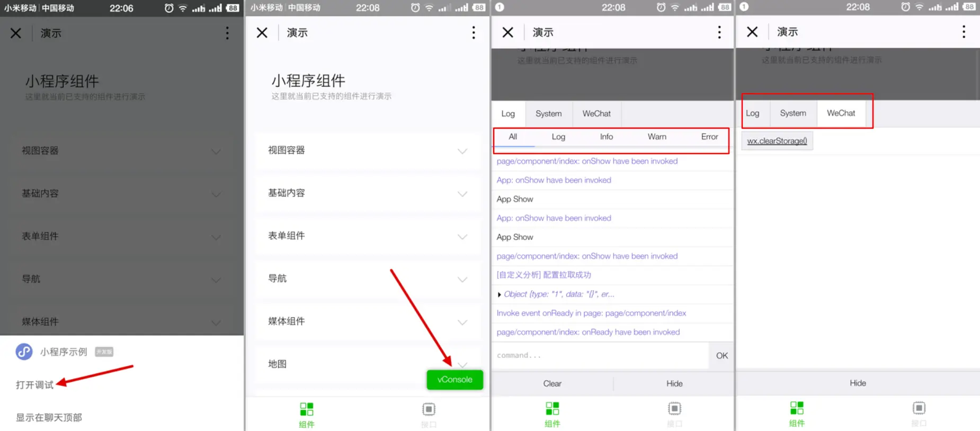The width and height of the screenshot is (980, 431).
Task: Expand 导航 on the second screen
Action: (x=368, y=279)
